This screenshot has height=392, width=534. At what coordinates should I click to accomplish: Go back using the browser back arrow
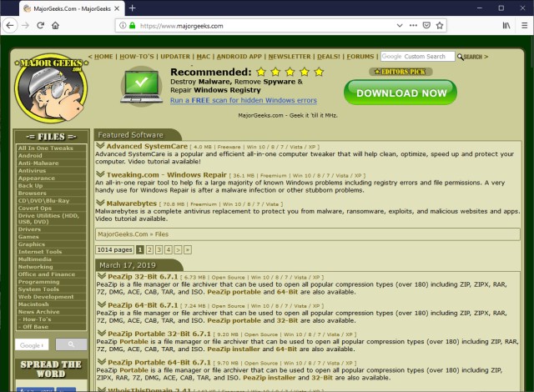pos(10,26)
